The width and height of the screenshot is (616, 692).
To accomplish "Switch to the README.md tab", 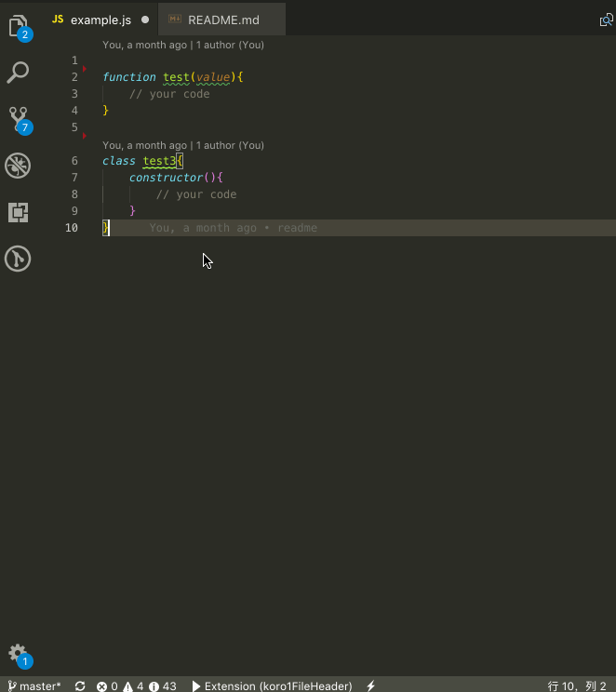I will coord(223,20).
